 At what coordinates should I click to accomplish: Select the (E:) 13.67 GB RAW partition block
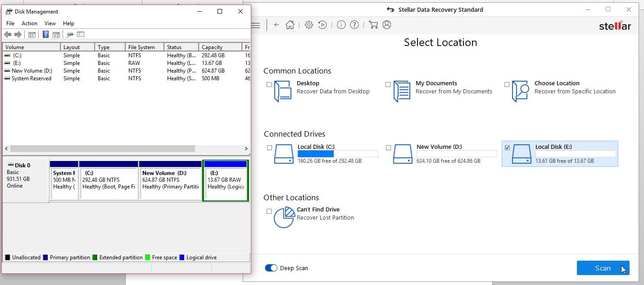click(226, 180)
